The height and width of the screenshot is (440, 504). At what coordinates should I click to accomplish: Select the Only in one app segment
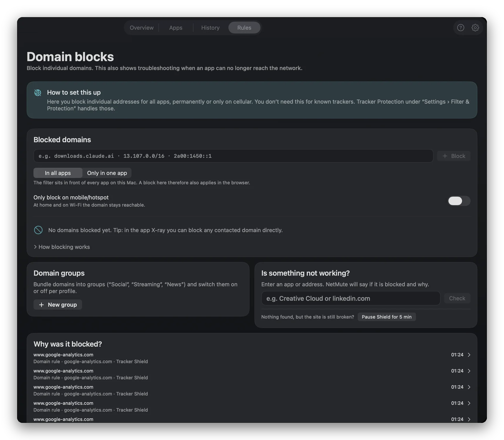pyautogui.click(x=107, y=173)
